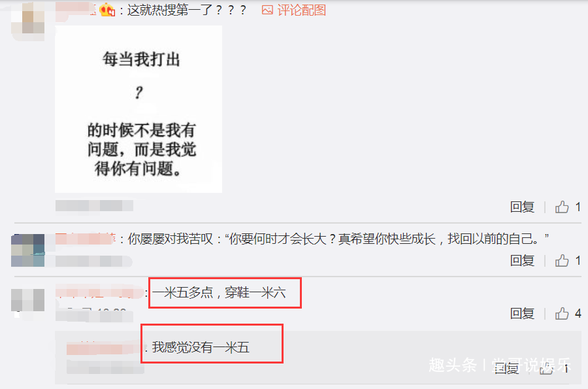Reply to the 你屡屡对我苦叹 comment
Viewport: 588px width, 389px height.
coord(522,260)
